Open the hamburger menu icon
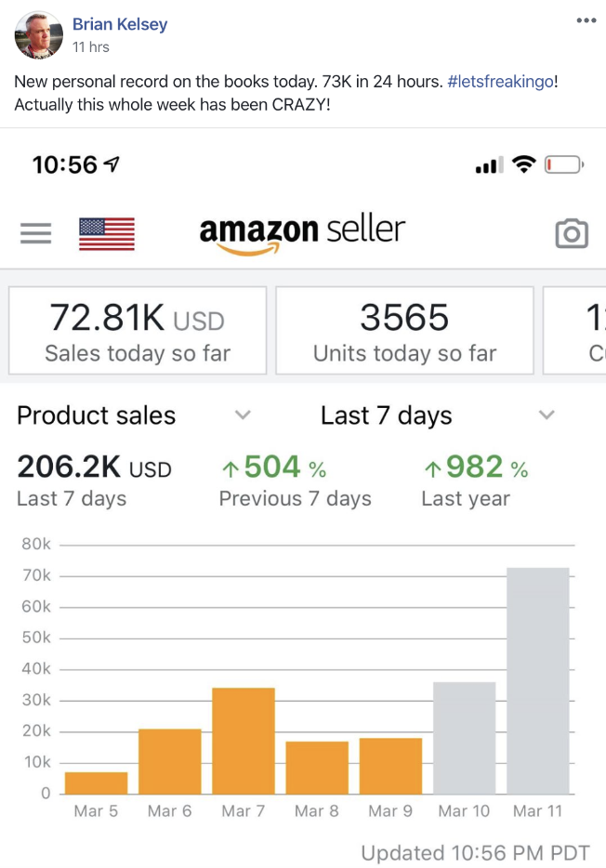Image resolution: width=606 pixels, height=868 pixels. [36, 233]
